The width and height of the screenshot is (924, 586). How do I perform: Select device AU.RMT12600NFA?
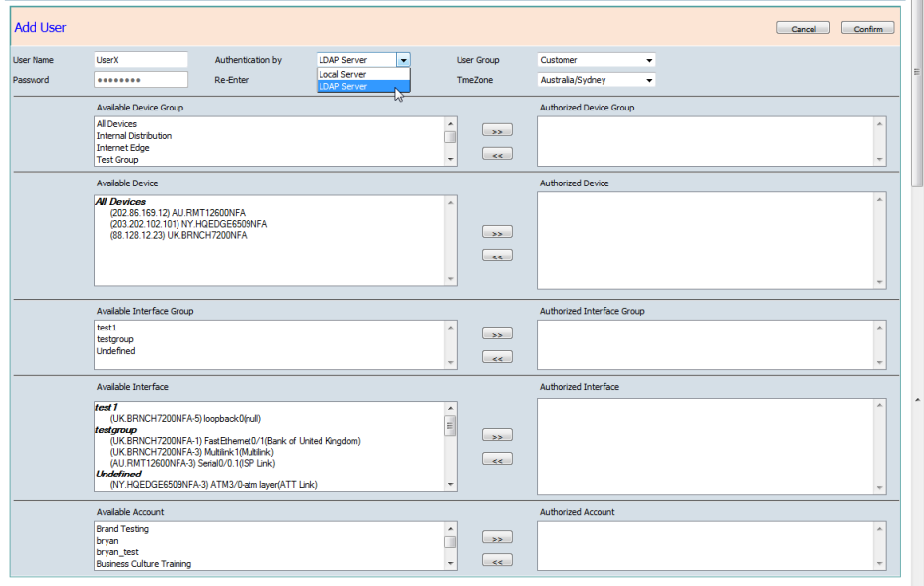(x=178, y=213)
